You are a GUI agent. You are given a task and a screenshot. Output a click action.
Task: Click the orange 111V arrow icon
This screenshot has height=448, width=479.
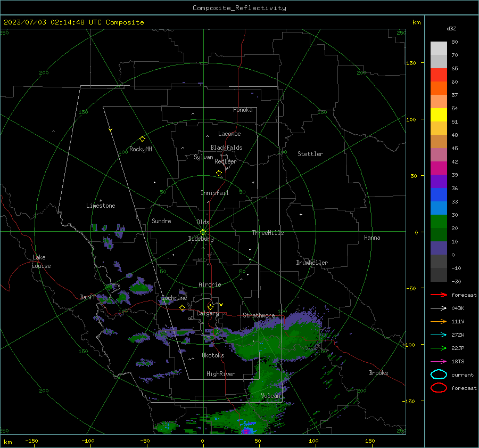[439, 321]
